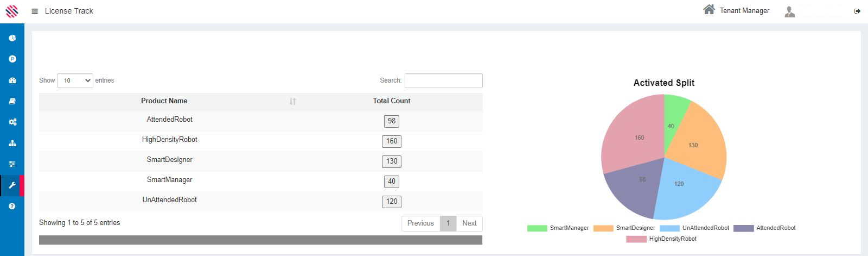Click the user profile avatar icon
The width and height of the screenshot is (868, 256).
click(790, 11)
